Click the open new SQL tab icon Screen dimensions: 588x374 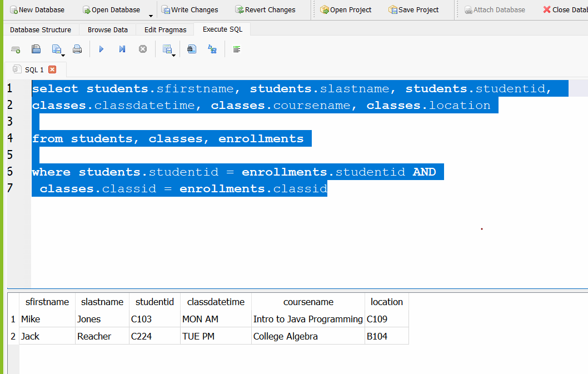click(x=16, y=49)
